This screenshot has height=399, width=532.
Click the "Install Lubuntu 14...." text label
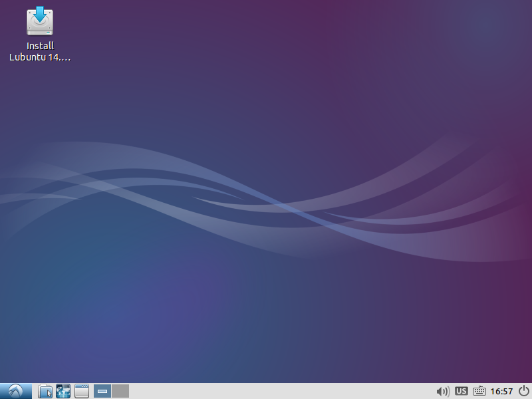click(40, 51)
